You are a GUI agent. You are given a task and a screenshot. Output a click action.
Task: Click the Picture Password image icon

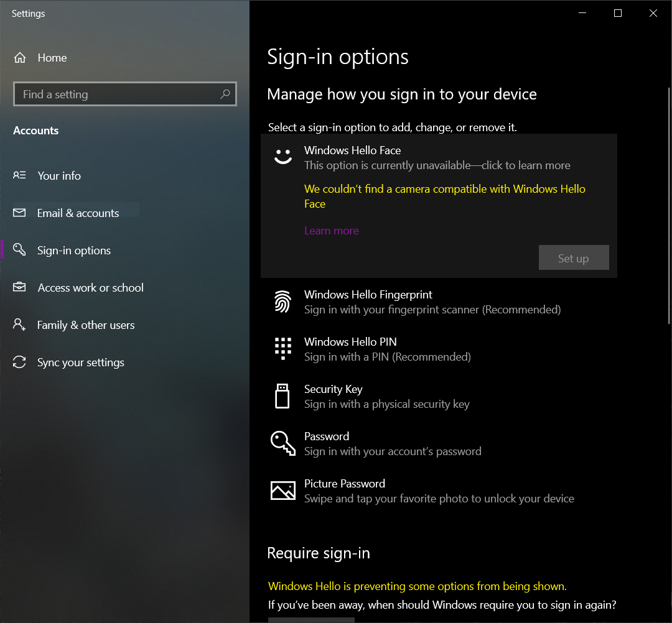[283, 491]
